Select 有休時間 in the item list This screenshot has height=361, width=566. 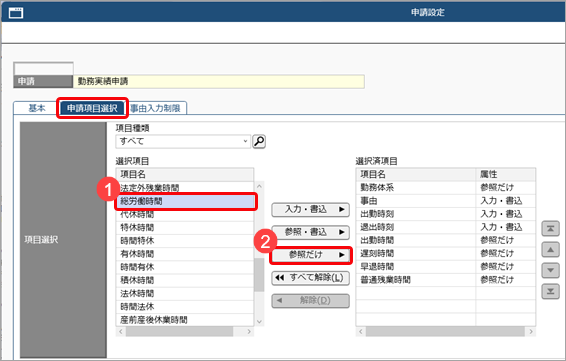[x=185, y=254]
